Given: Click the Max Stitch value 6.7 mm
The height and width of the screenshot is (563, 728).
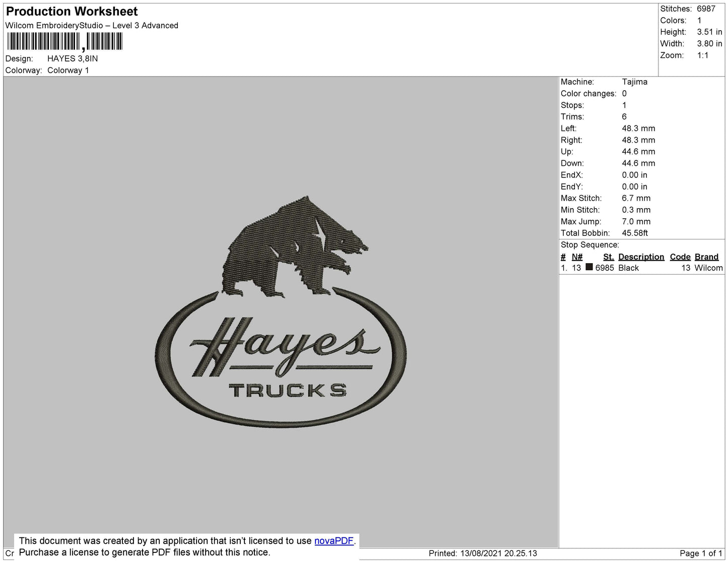Looking at the screenshot, I should pos(636,198).
